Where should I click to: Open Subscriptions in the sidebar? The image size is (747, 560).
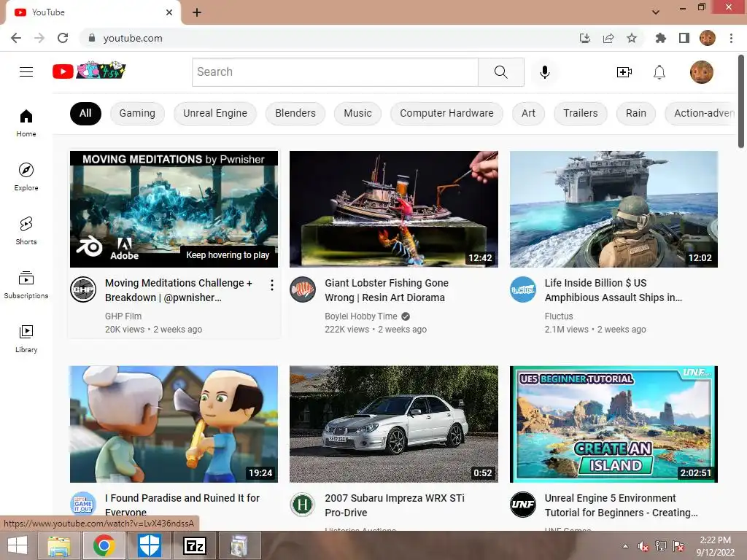(x=26, y=285)
